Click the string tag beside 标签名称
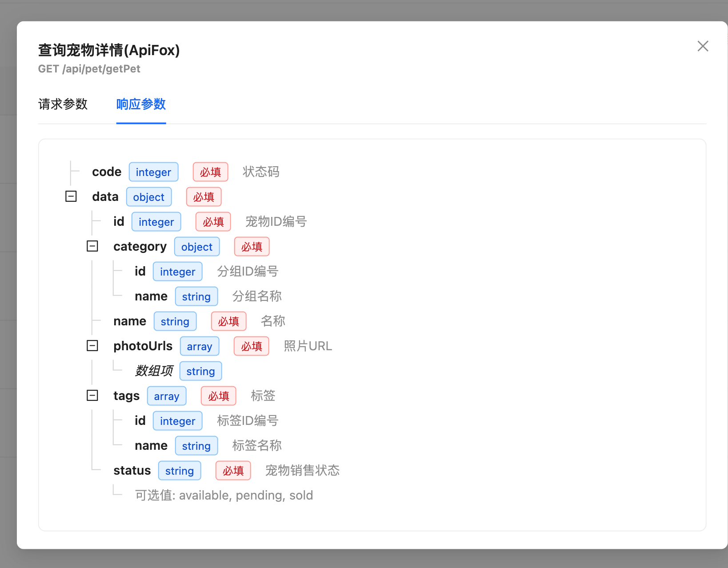The image size is (728, 568). click(x=196, y=446)
